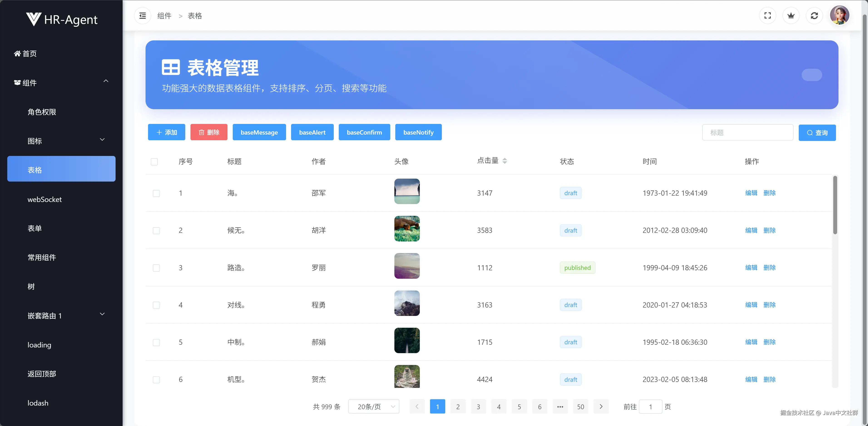Go to next page arrow
Viewport: 868px width, 426px height.
pos(601,406)
